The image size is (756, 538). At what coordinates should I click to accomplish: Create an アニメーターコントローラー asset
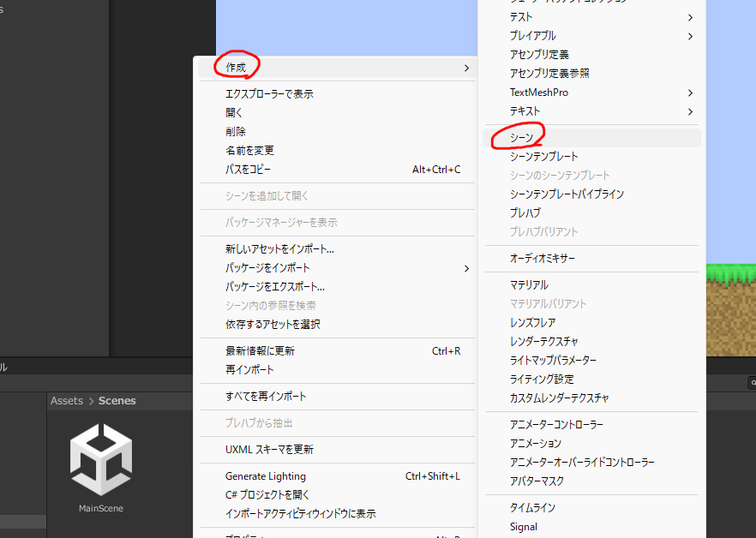(x=591, y=425)
